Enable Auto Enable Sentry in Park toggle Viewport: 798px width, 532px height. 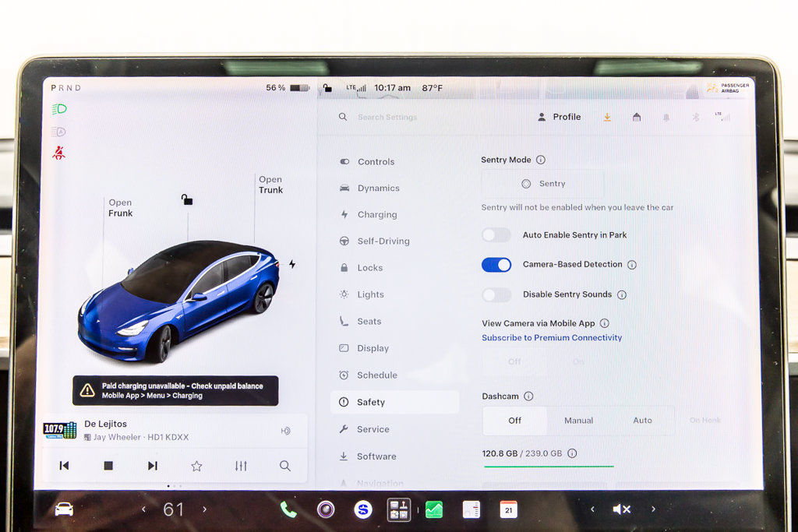pyautogui.click(x=496, y=235)
